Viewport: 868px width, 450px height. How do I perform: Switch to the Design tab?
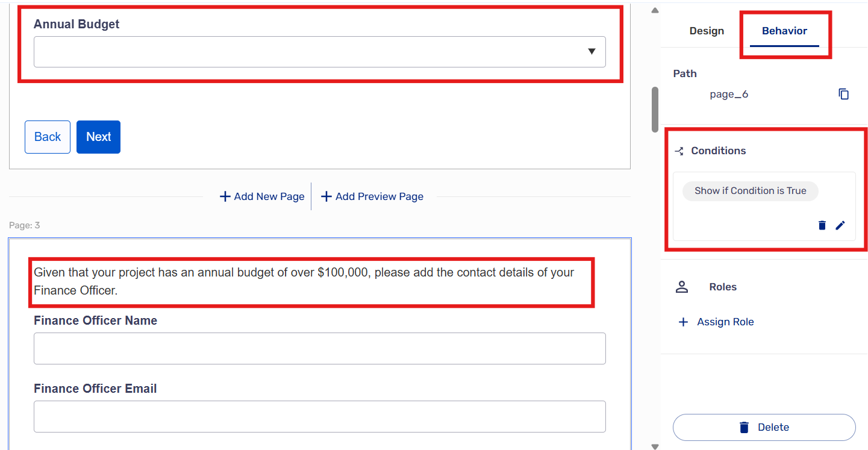707,31
